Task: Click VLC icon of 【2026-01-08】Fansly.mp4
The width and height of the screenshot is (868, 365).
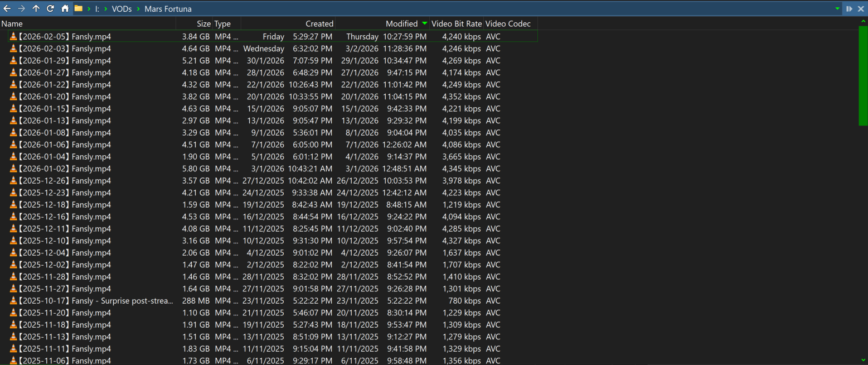Action: coord(13,132)
